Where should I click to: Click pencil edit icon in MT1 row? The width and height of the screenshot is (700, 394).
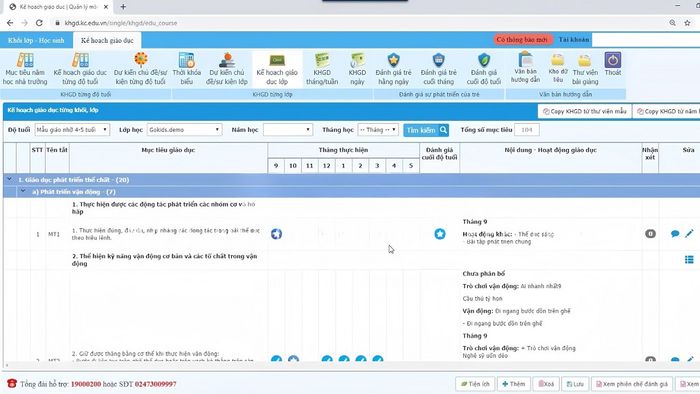coord(689,233)
